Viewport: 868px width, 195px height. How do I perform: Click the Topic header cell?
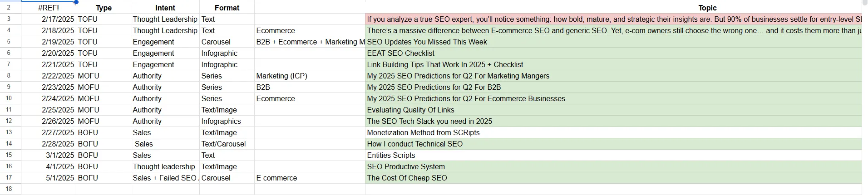707,8
